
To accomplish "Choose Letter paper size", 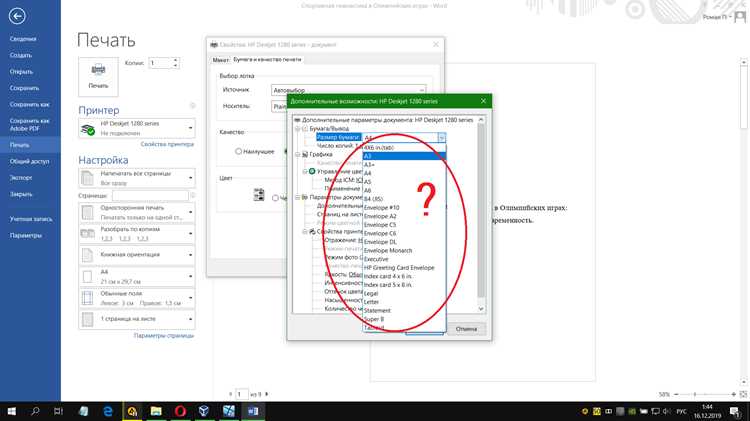I will pos(404,302).
